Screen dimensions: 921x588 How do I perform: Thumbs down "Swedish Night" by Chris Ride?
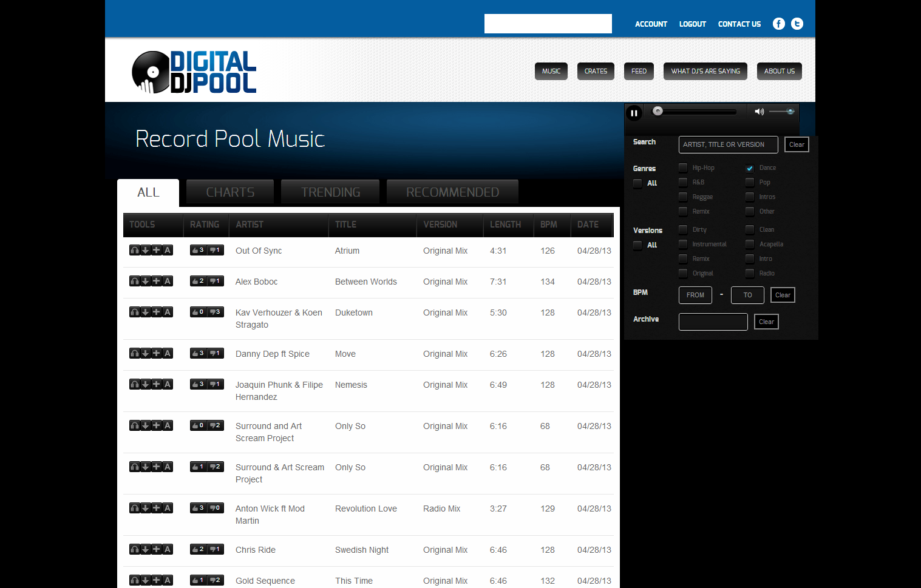tap(214, 549)
